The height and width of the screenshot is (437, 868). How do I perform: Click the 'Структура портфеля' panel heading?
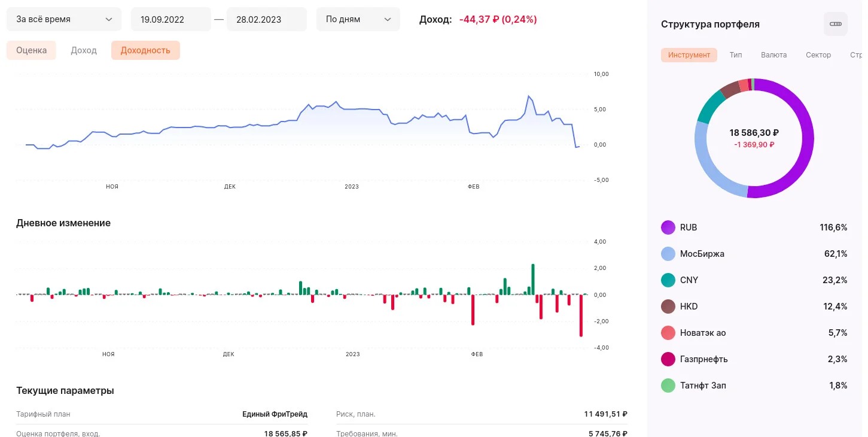point(710,24)
